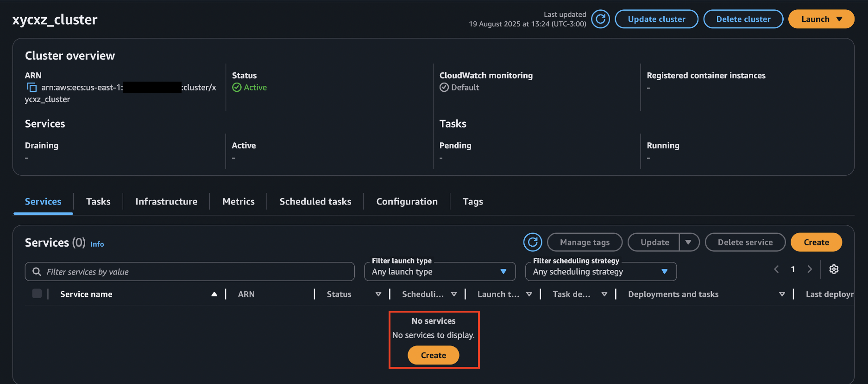
Task: Switch to the Infrastructure tab
Action: click(x=166, y=202)
